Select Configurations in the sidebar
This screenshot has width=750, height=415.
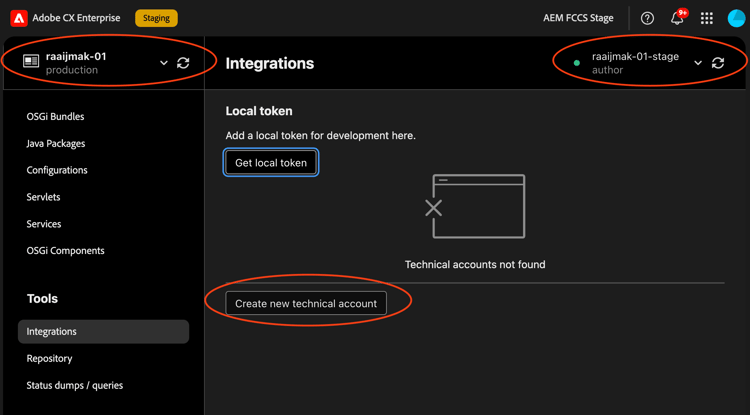pyautogui.click(x=57, y=170)
